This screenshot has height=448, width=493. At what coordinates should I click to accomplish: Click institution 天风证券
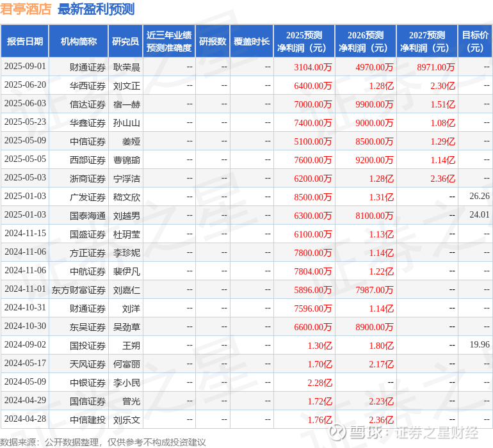[88, 364]
